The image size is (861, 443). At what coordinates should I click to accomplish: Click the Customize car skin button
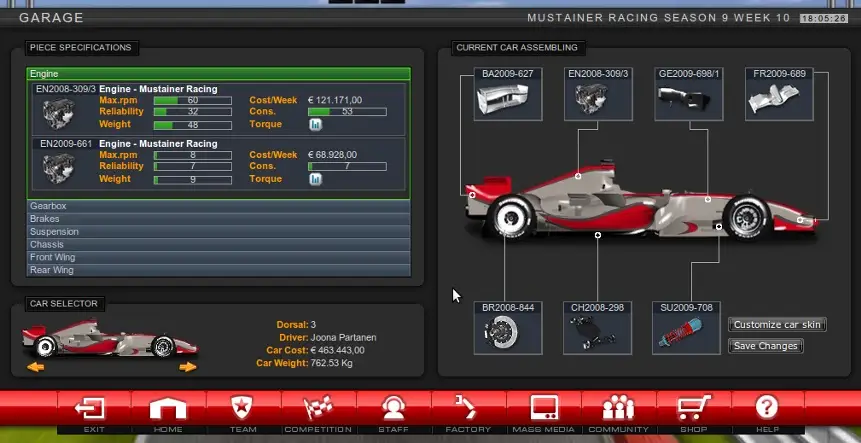coord(777,324)
